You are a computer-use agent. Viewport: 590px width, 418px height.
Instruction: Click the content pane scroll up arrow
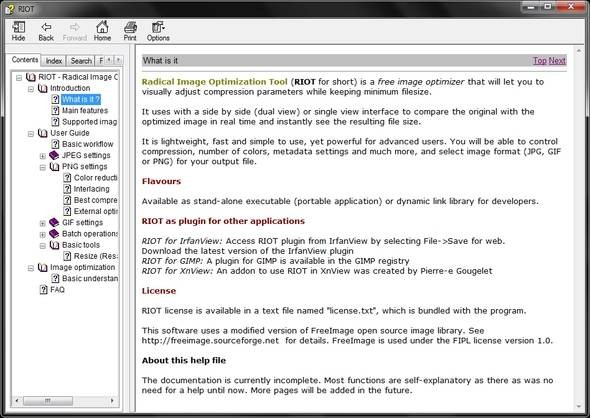coord(579,50)
